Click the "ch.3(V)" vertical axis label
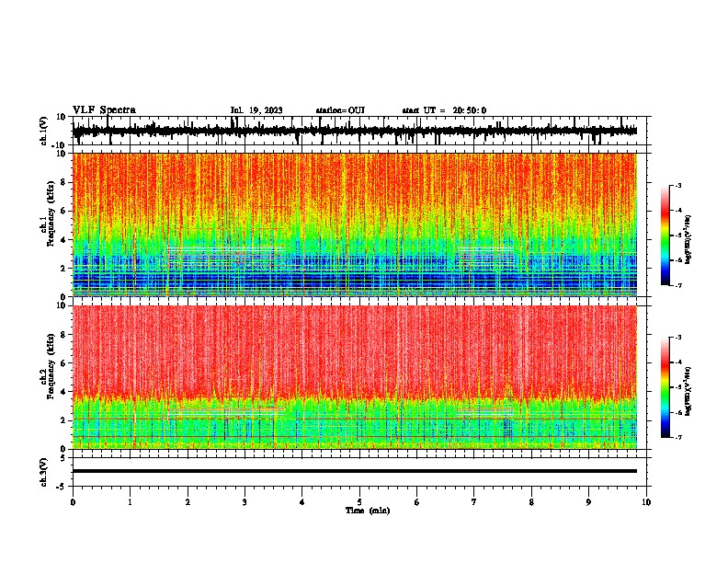Screen dimensions: 728x563 [x=43, y=472]
